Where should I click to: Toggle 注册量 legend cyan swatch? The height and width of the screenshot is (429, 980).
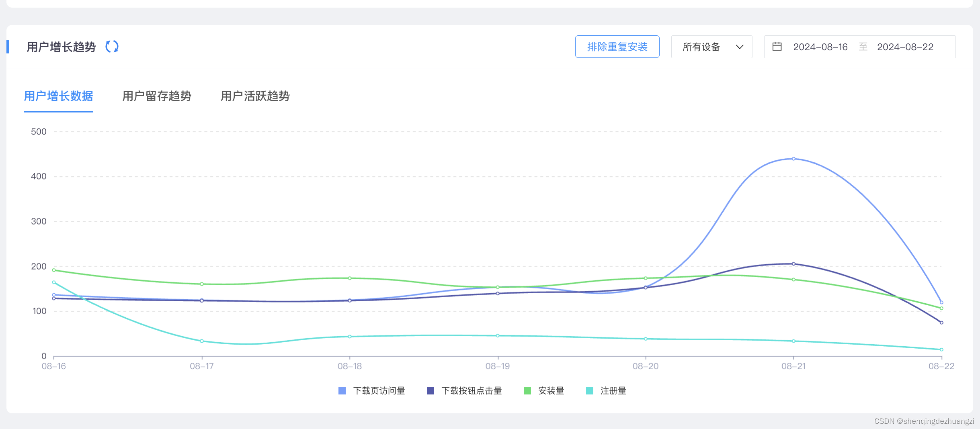590,391
